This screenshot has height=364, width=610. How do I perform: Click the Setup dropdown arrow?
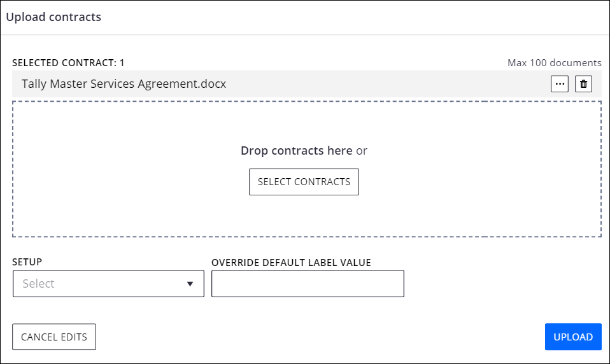[190, 284]
